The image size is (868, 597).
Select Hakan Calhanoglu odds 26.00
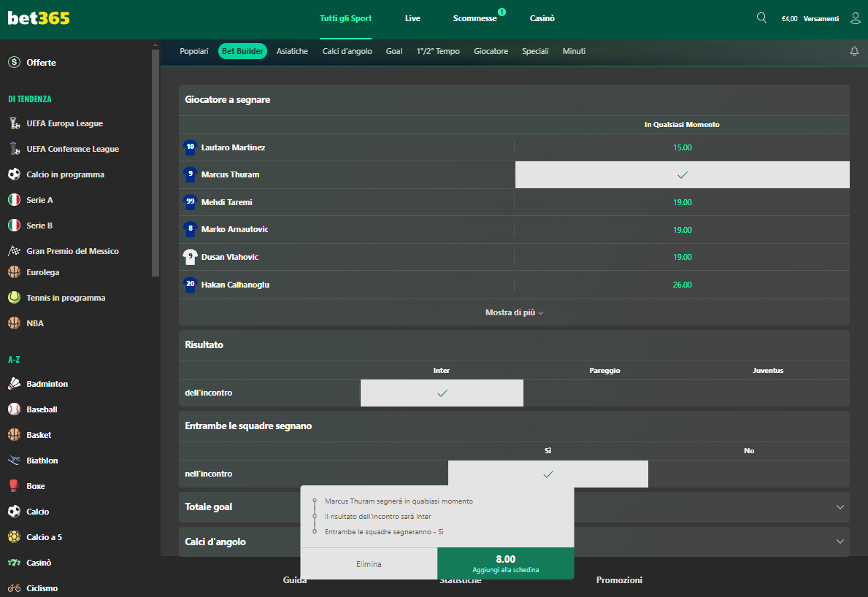pos(682,285)
